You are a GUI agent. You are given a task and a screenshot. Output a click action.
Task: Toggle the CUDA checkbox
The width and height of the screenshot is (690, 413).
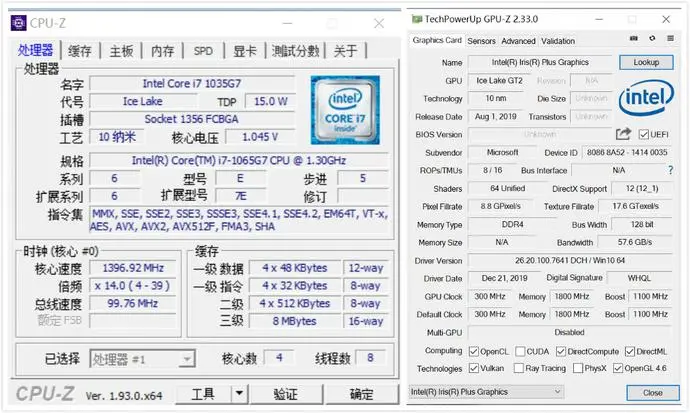pos(520,351)
